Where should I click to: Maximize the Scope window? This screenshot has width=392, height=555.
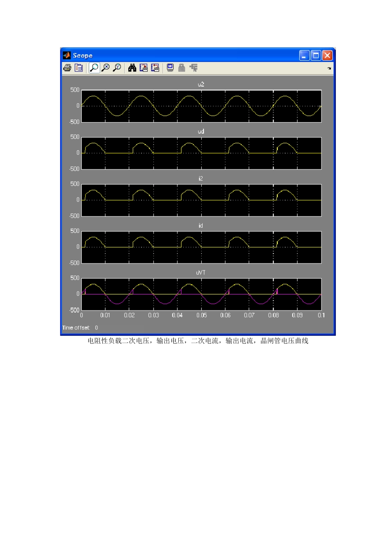tap(316, 55)
